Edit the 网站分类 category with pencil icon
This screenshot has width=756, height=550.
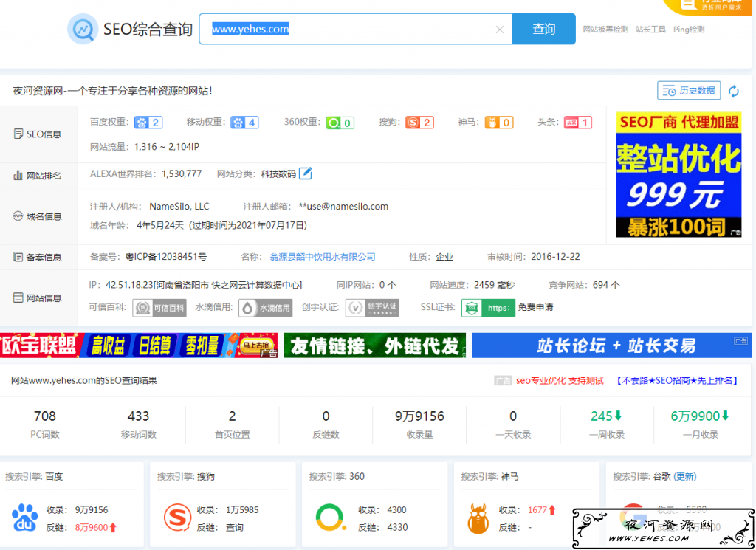305,173
